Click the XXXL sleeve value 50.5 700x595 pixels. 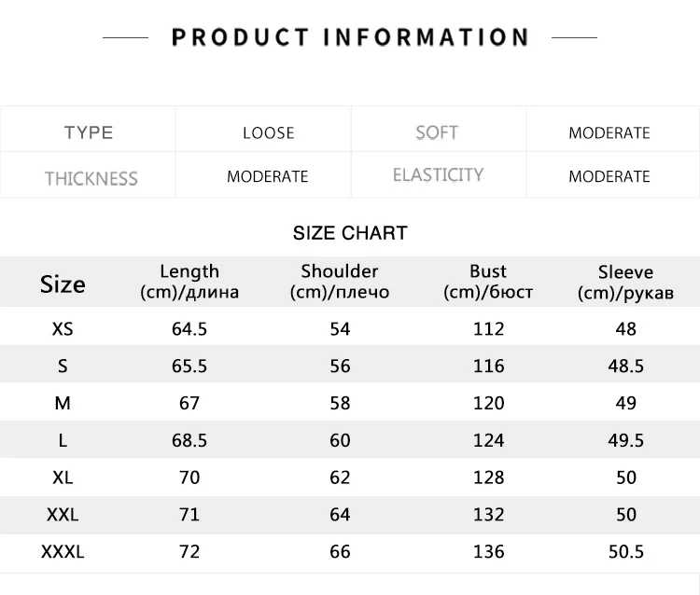pyautogui.click(x=626, y=552)
